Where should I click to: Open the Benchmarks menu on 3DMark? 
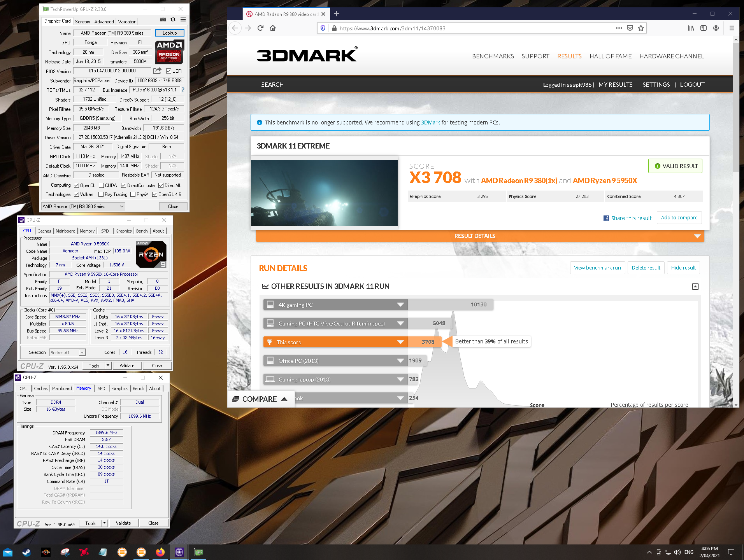pyautogui.click(x=493, y=56)
